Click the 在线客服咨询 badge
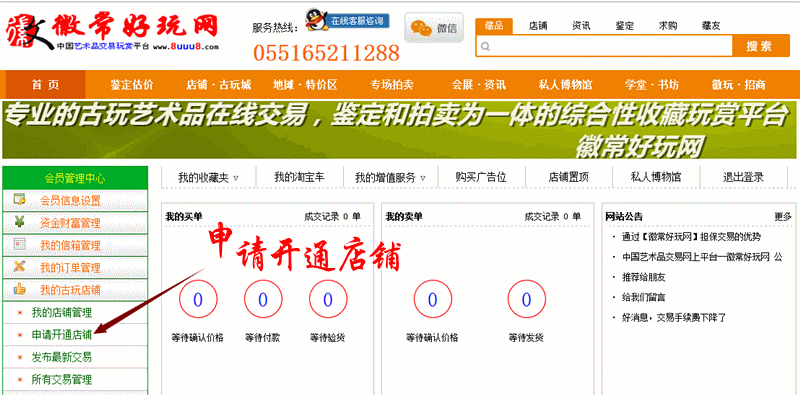800x395 pixels. click(358, 21)
